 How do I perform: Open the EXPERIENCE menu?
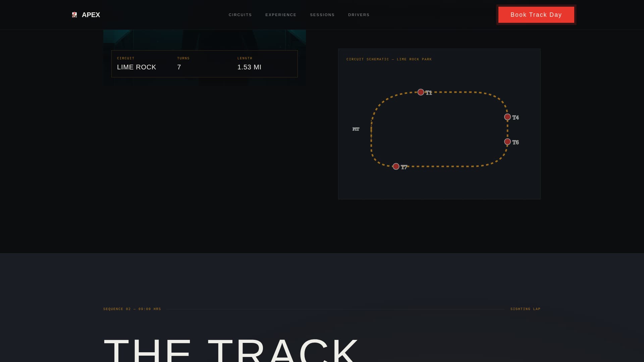[281, 15]
